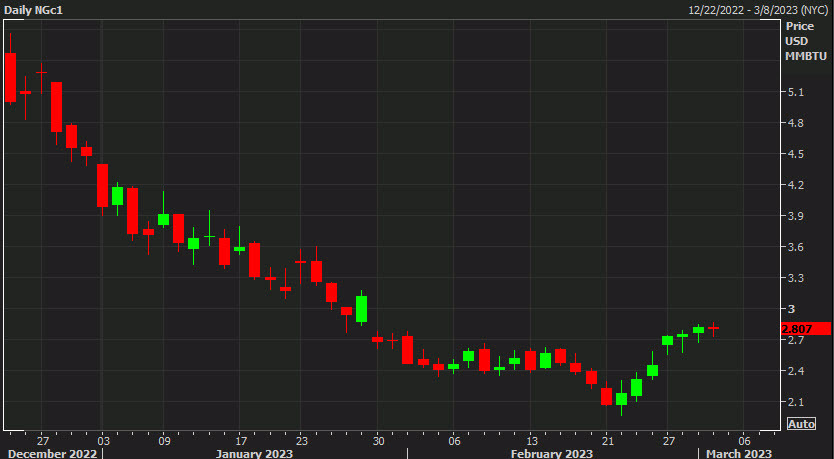Click the 23 date axis label
This screenshot has height=459, width=834.
302,441
